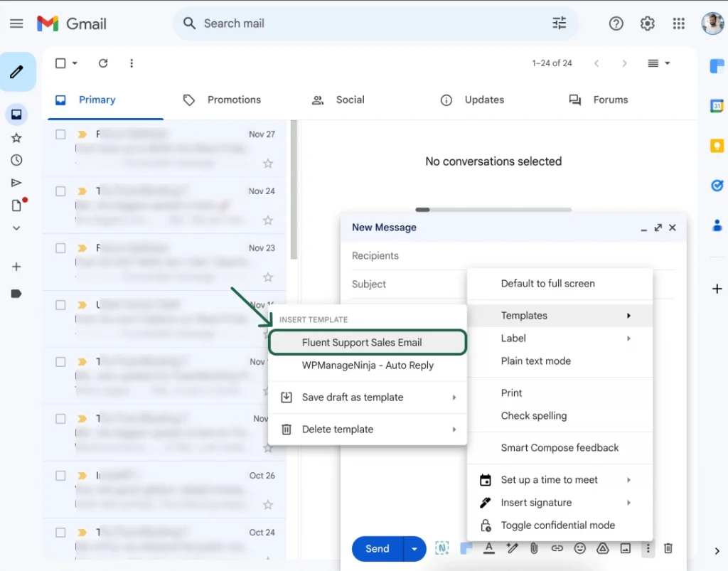Open Gmail Support help icon
Image resolution: width=728 pixels, height=571 pixels.
pyautogui.click(x=616, y=23)
